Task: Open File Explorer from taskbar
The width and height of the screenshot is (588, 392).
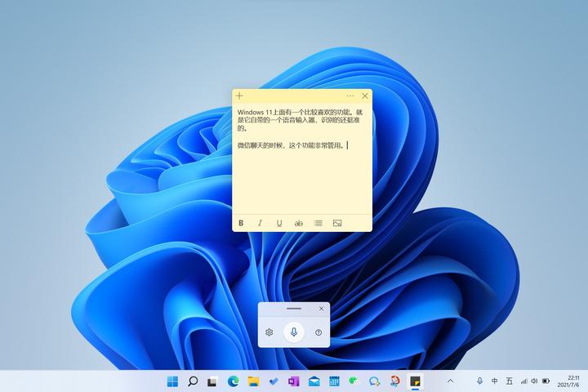Action: click(x=253, y=381)
